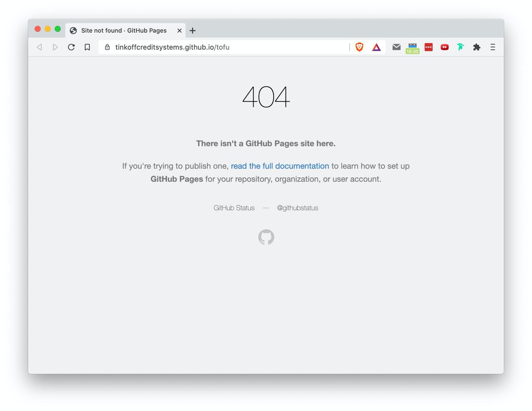This screenshot has height=411, width=532.
Task: Click 'There isn't a GitHub Pages site here.' text
Action: coord(266,144)
